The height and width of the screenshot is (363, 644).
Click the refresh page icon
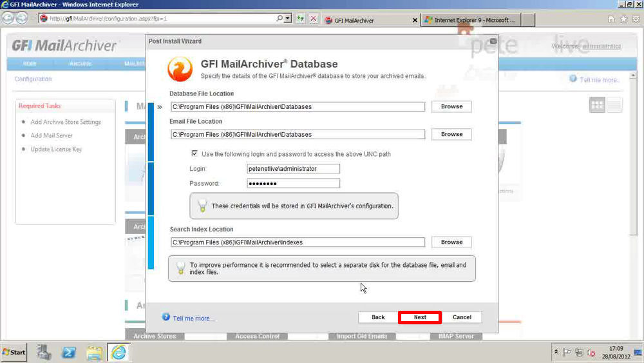[x=301, y=19]
